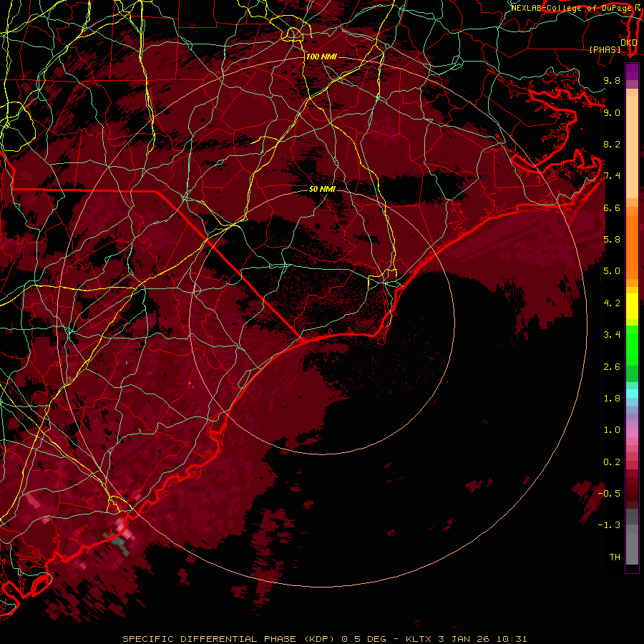Pick the cyan band in the legend
This screenshot has width=644, height=644.
click(x=632, y=394)
